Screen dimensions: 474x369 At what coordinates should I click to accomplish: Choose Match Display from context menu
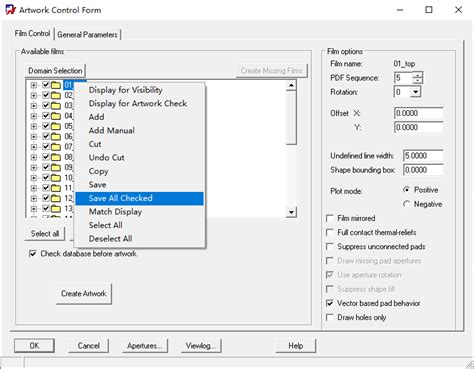coord(139,212)
